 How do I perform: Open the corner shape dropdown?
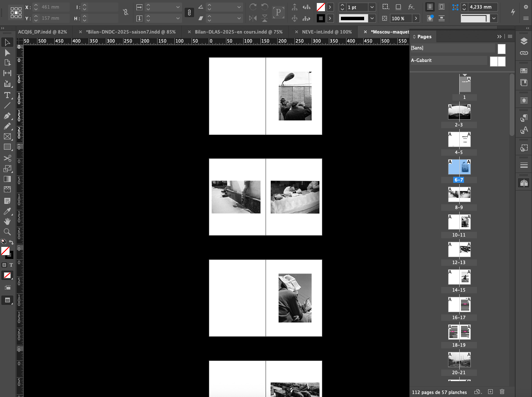click(494, 18)
